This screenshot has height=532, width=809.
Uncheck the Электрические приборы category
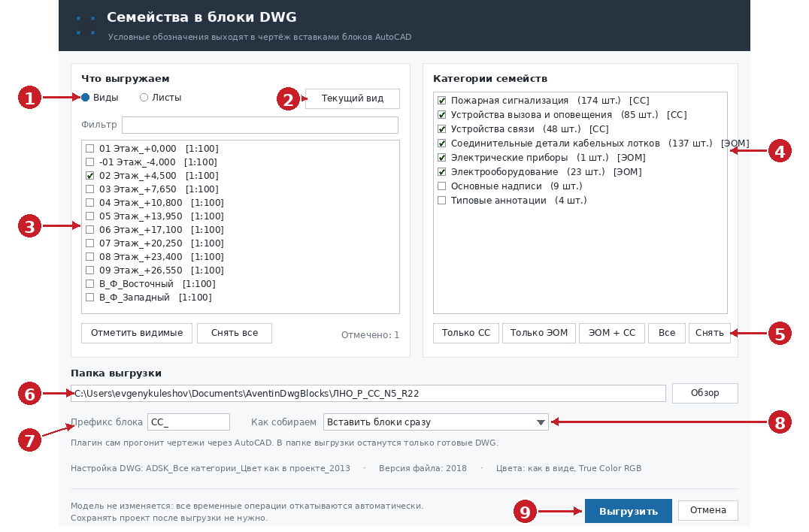(x=441, y=157)
